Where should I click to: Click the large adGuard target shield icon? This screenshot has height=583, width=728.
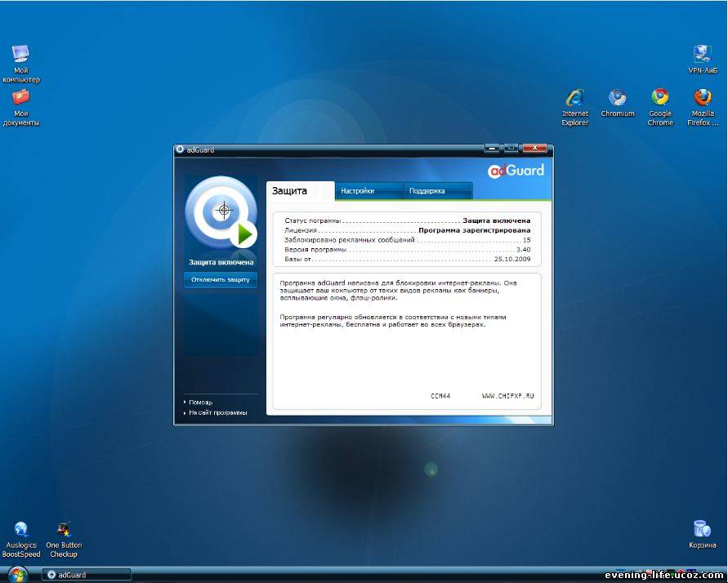pyautogui.click(x=221, y=212)
